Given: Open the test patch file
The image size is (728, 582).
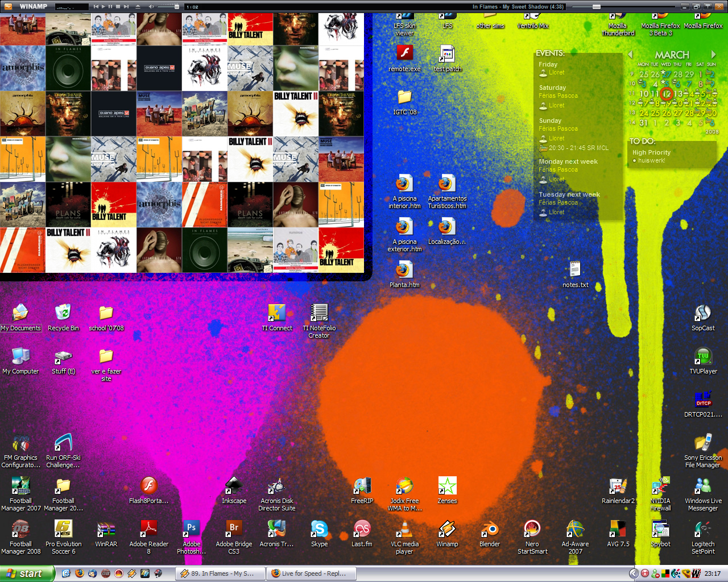Looking at the screenshot, I should coord(448,58).
